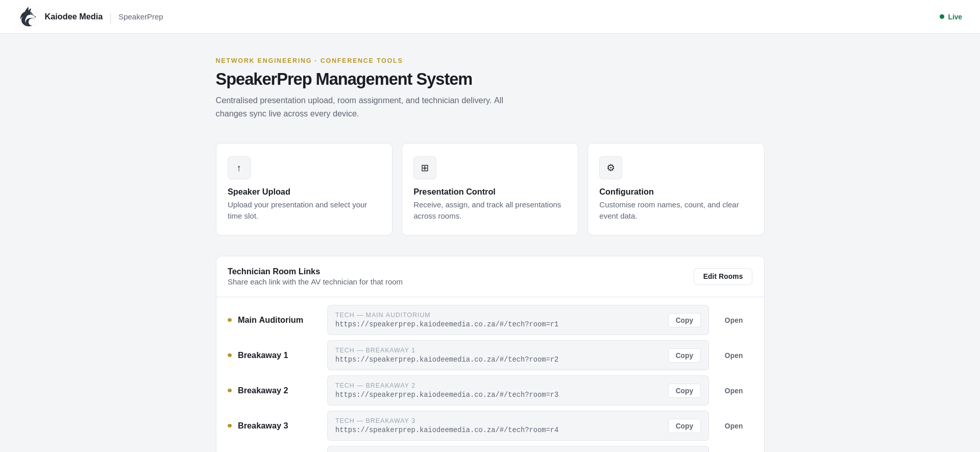The width and height of the screenshot is (980, 452).
Task: Open the Configuration card title
Action: (626, 192)
